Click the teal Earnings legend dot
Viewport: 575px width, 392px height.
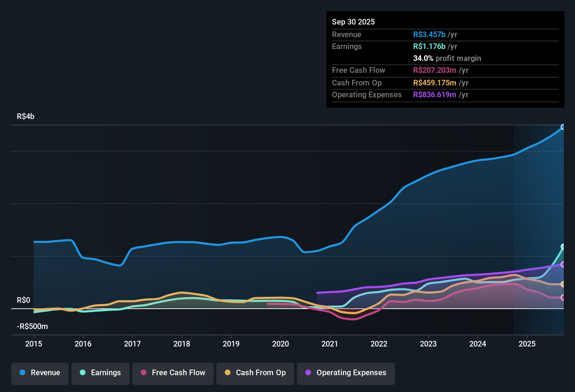[82, 373]
